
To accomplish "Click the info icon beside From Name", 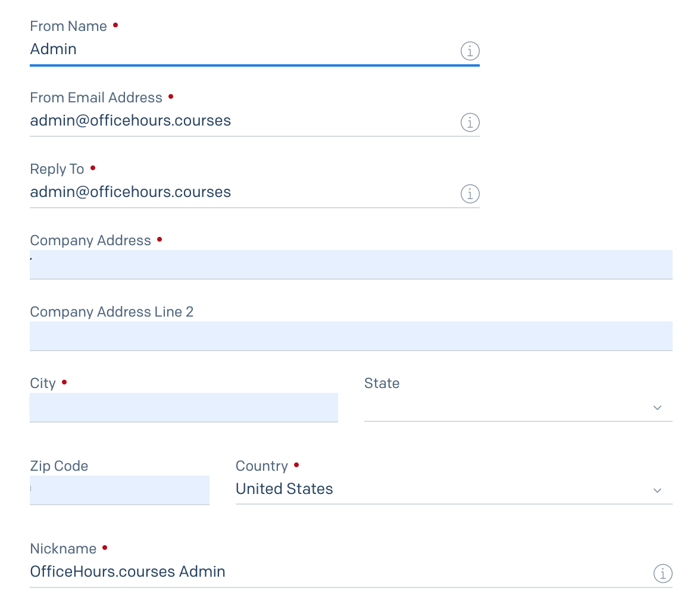I will [x=470, y=52].
